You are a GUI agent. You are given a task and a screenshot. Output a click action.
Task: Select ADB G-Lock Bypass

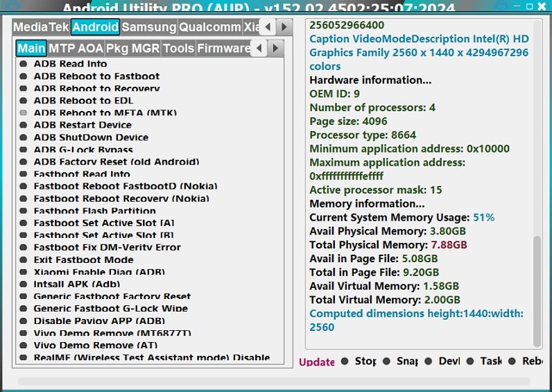click(76, 149)
